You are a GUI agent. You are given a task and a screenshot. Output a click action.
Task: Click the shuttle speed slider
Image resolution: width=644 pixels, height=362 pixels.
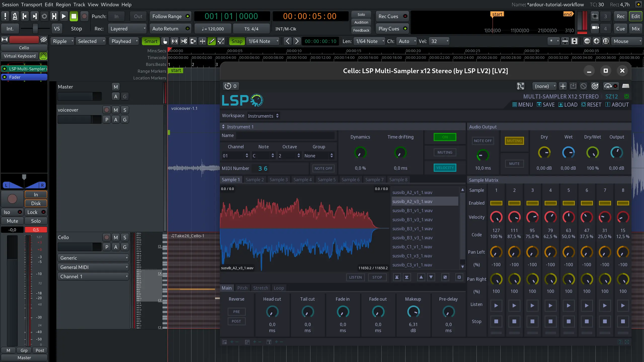click(x=35, y=29)
